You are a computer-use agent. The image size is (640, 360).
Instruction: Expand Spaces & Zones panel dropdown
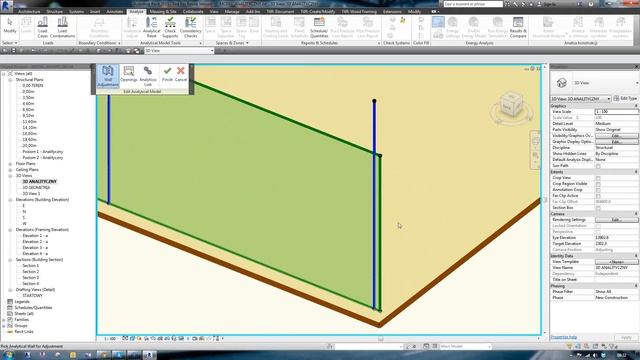(x=232, y=43)
